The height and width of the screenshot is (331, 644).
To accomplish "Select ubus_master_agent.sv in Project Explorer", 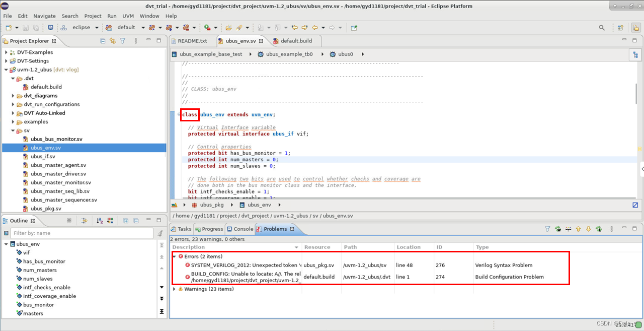I will 58,165.
